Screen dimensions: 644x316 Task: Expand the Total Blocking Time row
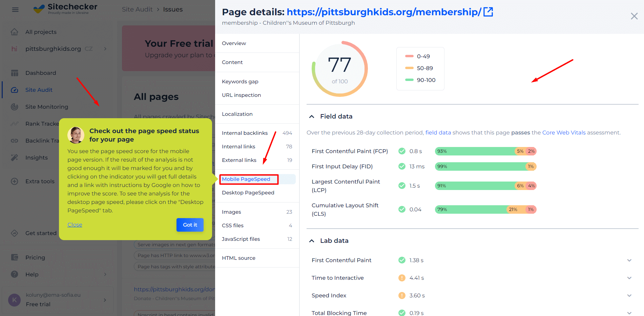[629, 313]
